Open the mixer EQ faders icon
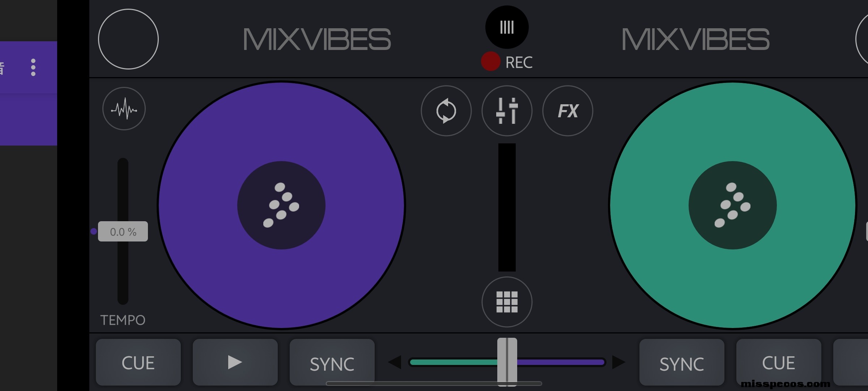 (507, 111)
